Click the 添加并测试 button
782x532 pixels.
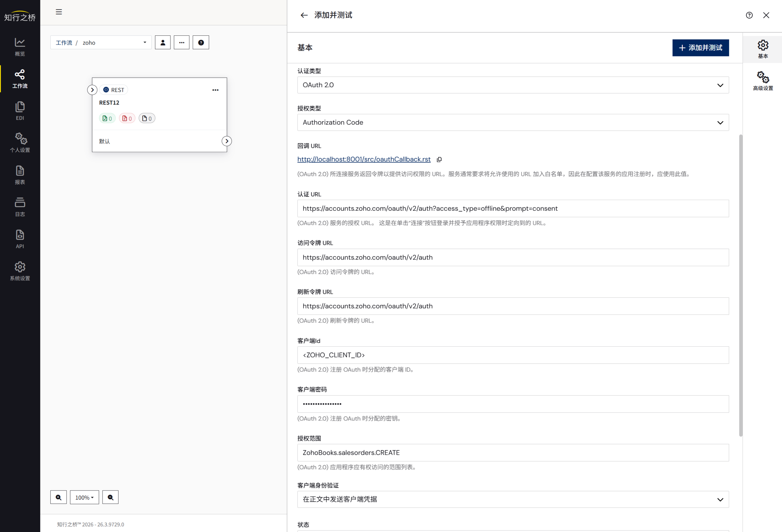coord(700,48)
